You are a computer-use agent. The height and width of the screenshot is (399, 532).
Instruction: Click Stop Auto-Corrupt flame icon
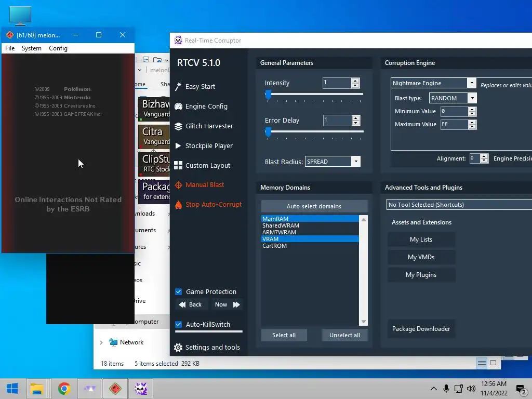178,205
